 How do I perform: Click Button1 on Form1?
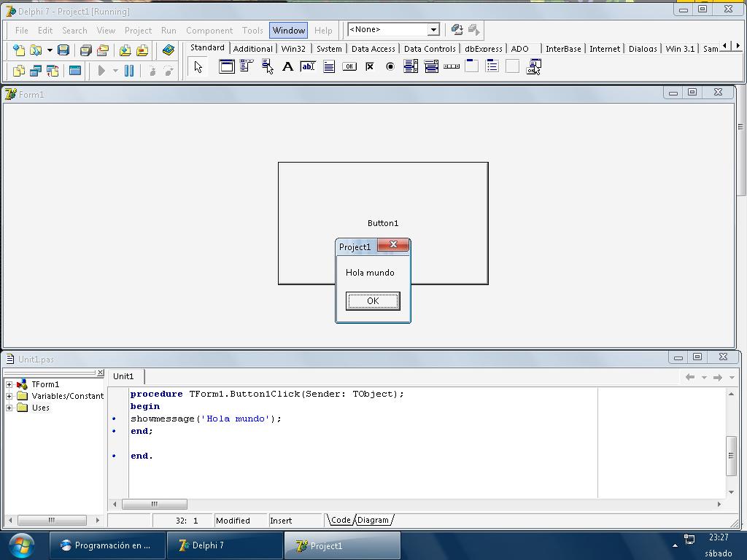click(x=382, y=223)
